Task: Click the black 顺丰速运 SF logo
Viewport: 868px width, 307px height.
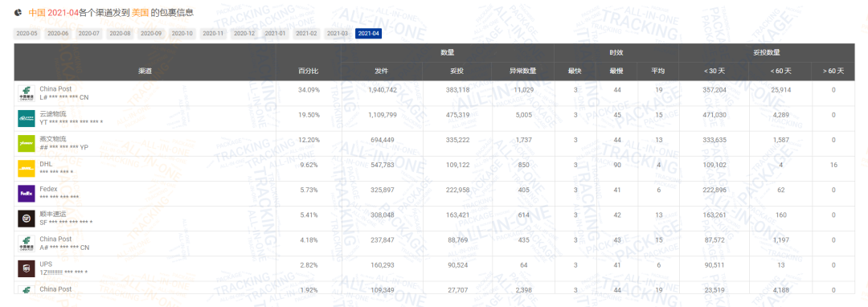Action: 27,219
